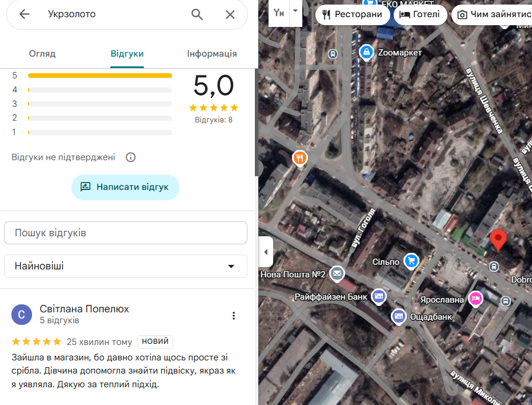Image resolution: width=532 pixels, height=405 pixels.
Task: Click the Ярославна hotel pin
Action: 475,299
